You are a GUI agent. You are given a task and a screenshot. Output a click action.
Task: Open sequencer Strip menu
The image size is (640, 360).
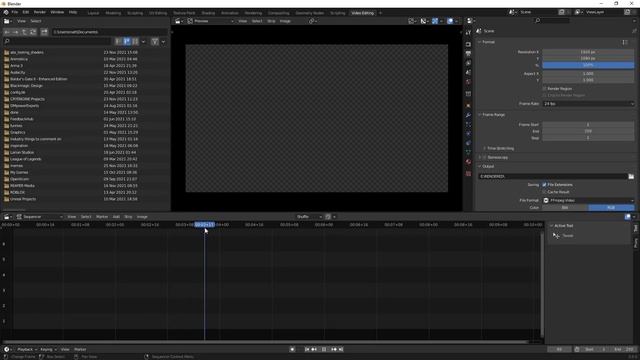pos(128,217)
